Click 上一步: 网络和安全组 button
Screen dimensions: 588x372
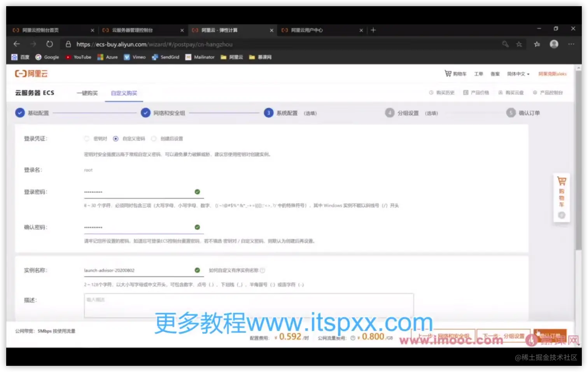click(443, 336)
